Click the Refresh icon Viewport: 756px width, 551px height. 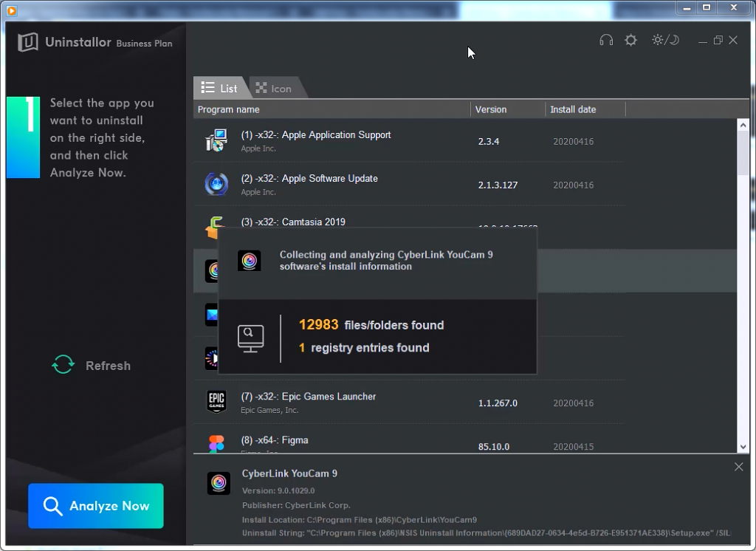point(63,365)
